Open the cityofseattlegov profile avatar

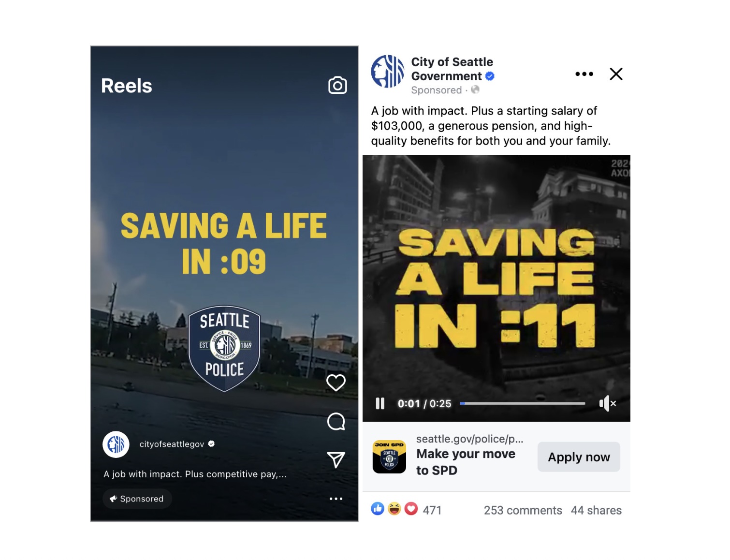116,444
